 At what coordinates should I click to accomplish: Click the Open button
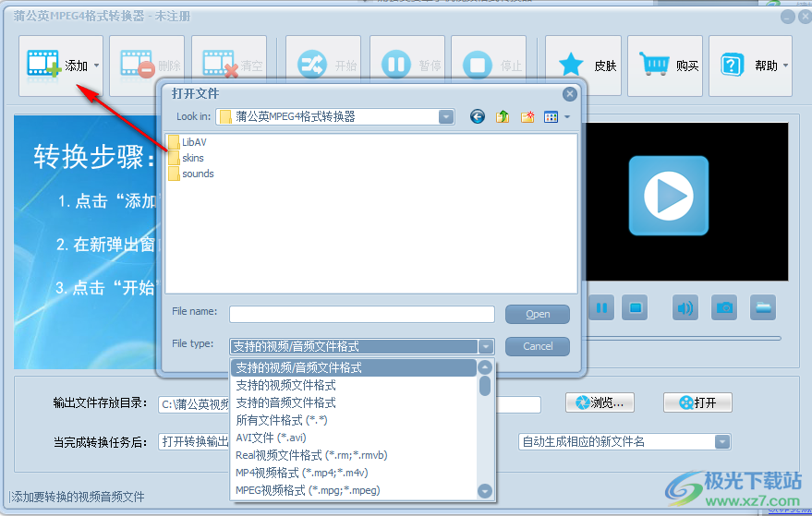pyautogui.click(x=538, y=314)
